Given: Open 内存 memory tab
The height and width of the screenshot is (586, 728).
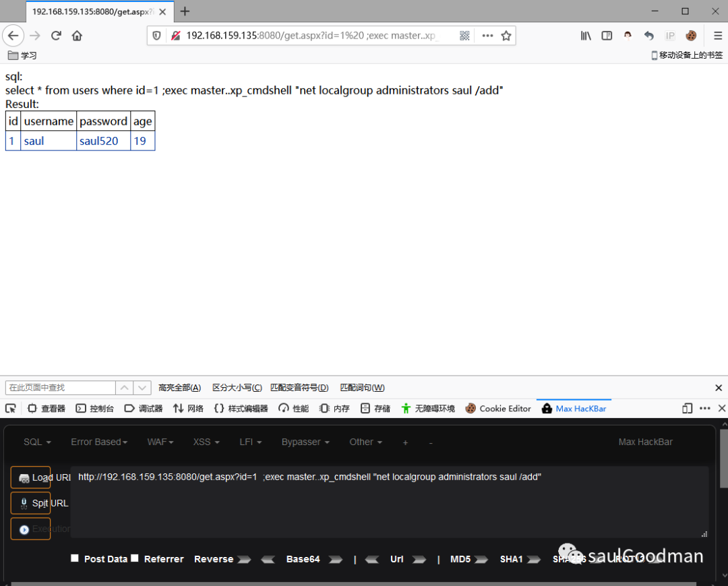Looking at the screenshot, I should tap(334, 409).
